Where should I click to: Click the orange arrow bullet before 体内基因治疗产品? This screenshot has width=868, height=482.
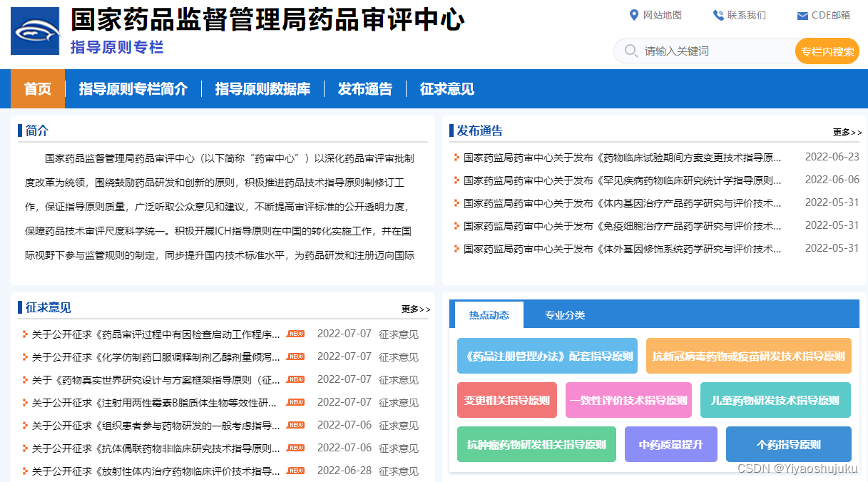[456, 203]
